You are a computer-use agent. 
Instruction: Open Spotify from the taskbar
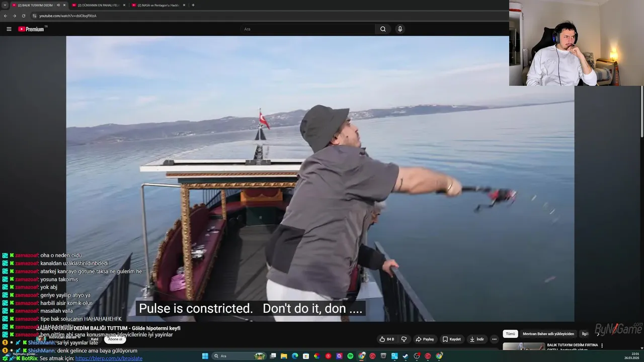350,356
